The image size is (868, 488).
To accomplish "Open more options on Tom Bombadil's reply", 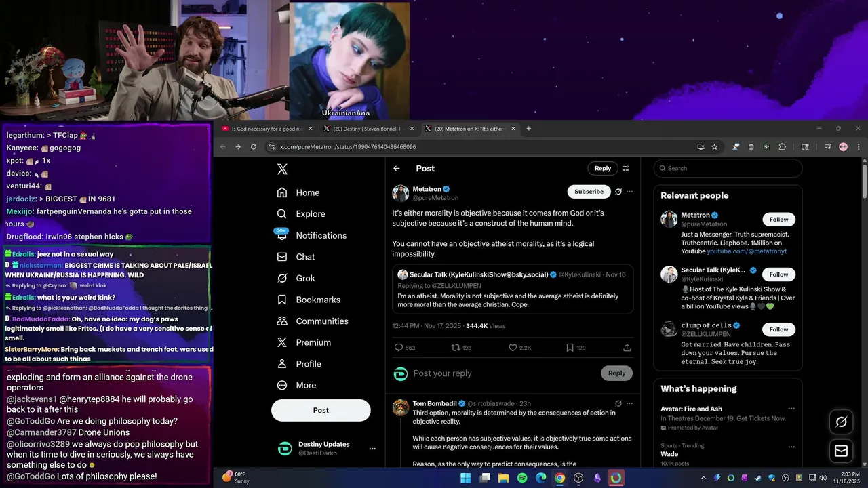I will [x=629, y=403].
